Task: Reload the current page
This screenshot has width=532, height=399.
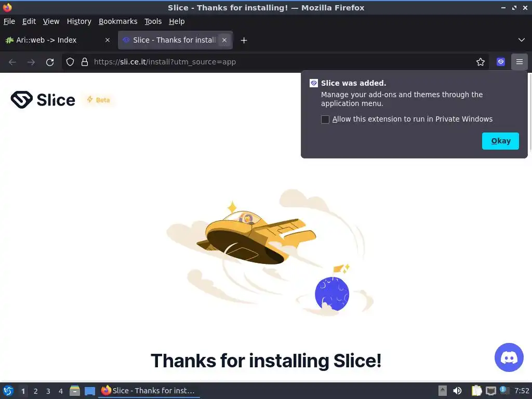Action: (50, 62)
